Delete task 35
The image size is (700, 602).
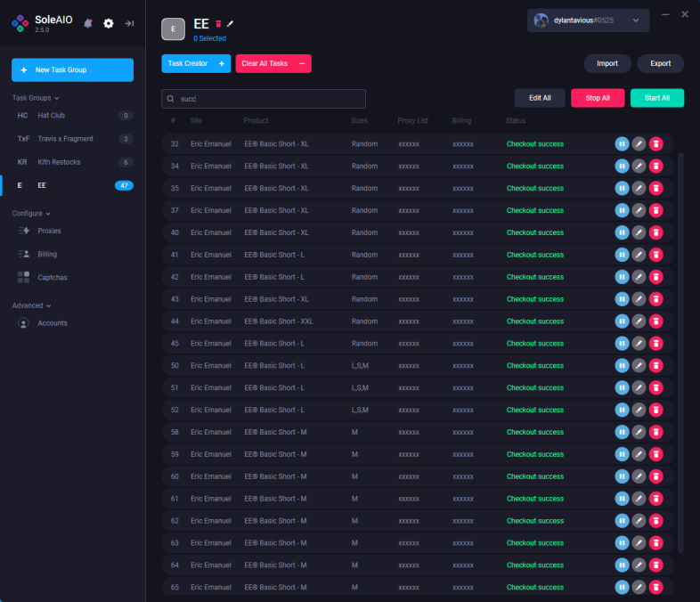[x=655, y=188]
